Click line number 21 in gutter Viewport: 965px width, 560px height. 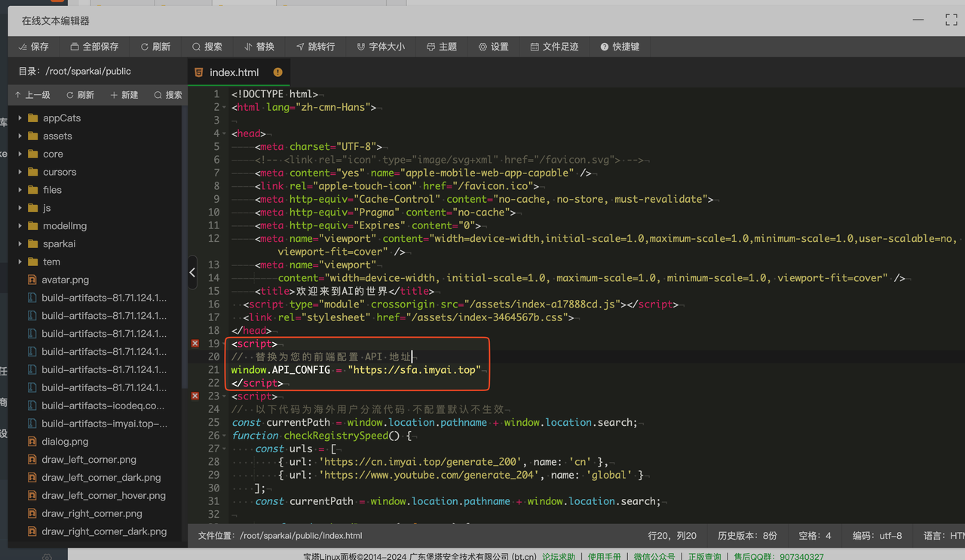213,370
